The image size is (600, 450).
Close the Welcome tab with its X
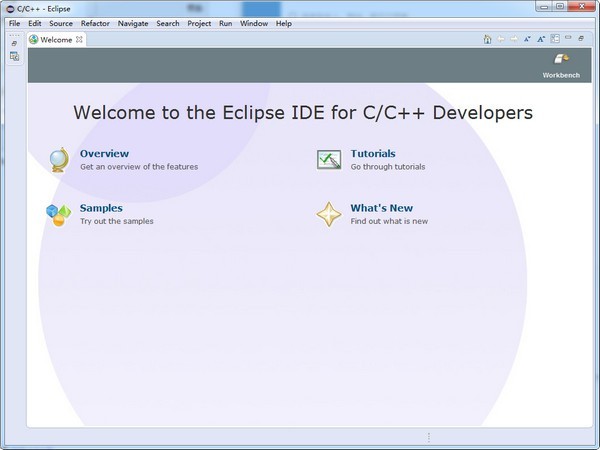(79, 39)
